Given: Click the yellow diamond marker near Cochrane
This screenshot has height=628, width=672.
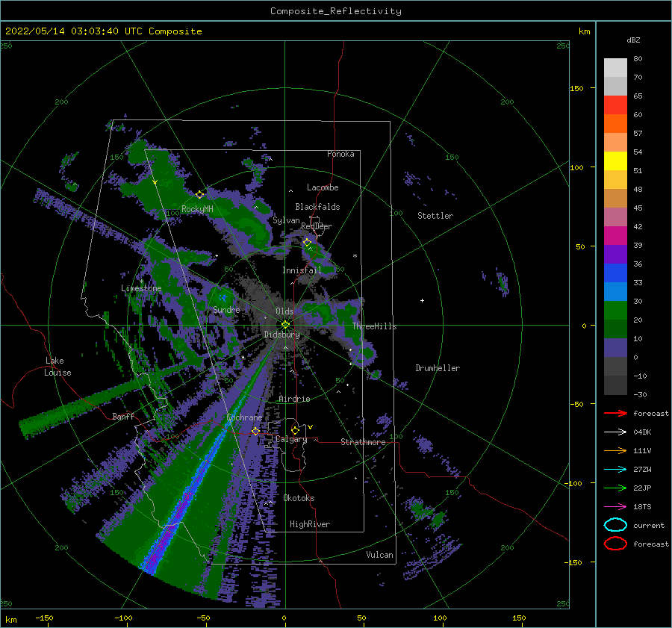Looking at the screenshot, I should (x=255, y=432).
